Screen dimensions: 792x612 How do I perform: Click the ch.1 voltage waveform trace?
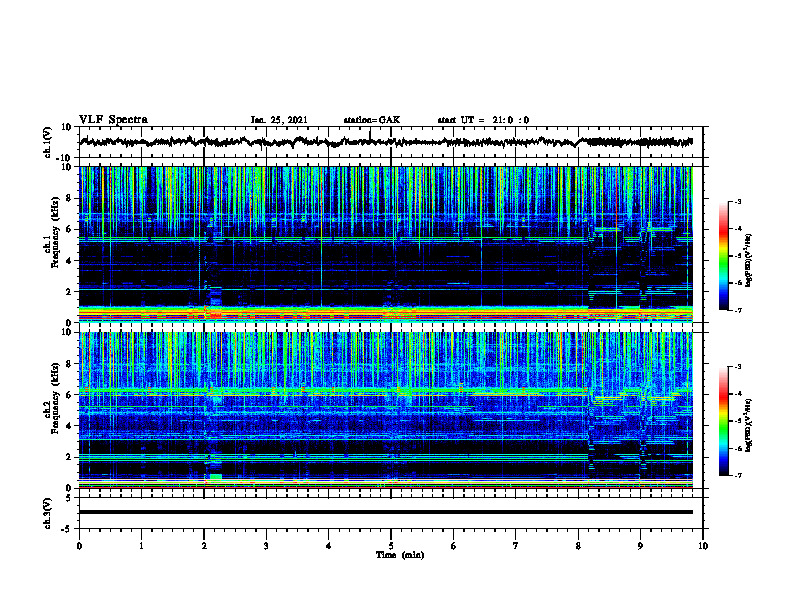(386, 142)
